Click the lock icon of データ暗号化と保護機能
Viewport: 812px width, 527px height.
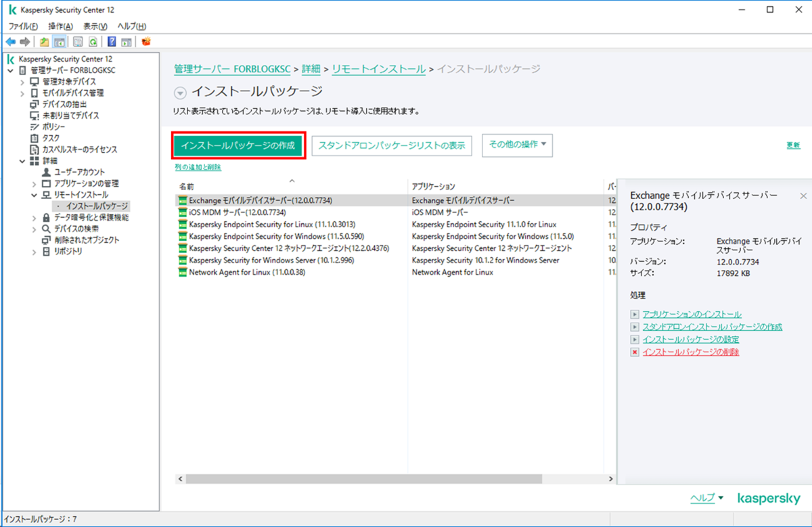(x=46, y=218)
